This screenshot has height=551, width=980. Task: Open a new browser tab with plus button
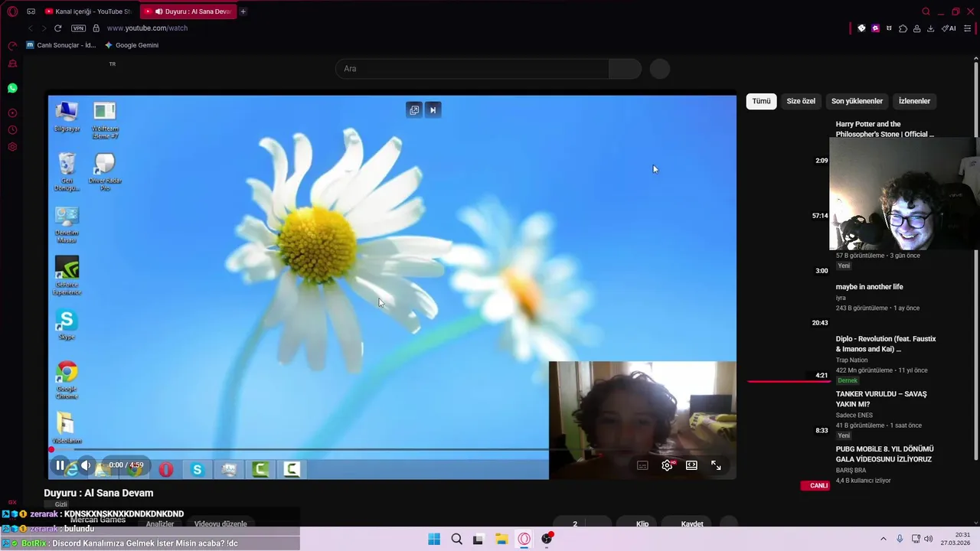click(x=243, y=11)
